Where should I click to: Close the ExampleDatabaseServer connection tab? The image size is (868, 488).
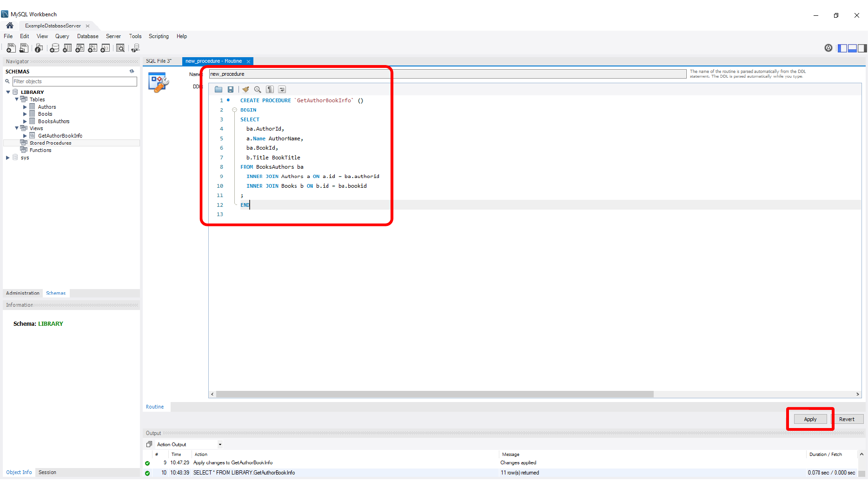click(87, 26)
